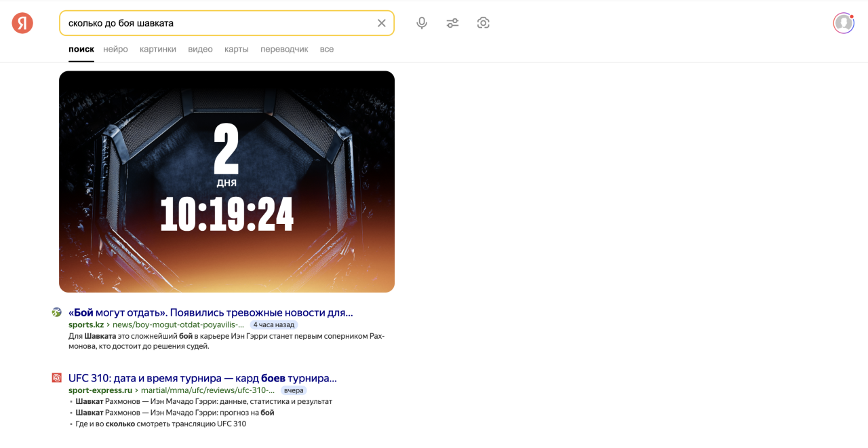
Task: Go to the карты tab
Action: pyautogui.click(x=237, y=50)
